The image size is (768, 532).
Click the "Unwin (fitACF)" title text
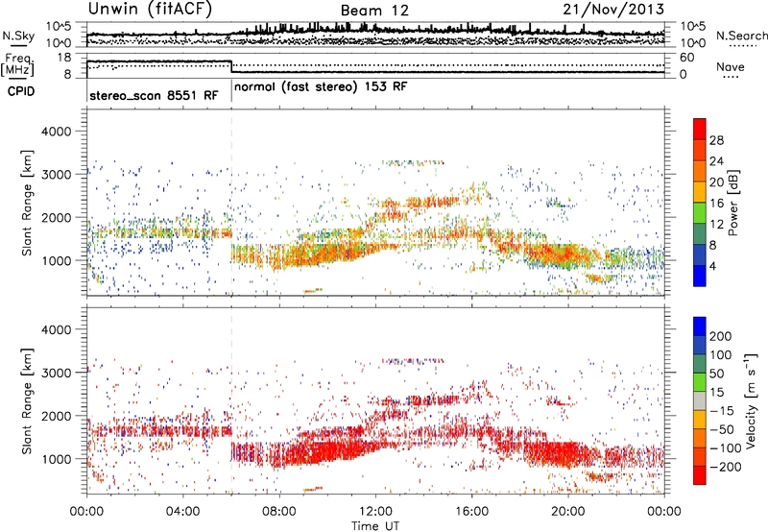(x=150, y=9)
